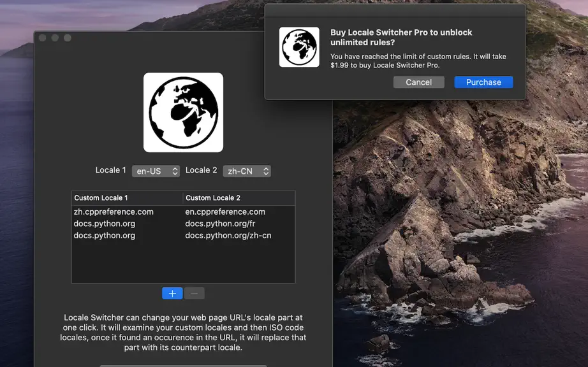Click the Purchase button in the dialog
Image resolution: width=588 pixels, height=367 pixels.
pyautogui.click(x=483, y=82)
